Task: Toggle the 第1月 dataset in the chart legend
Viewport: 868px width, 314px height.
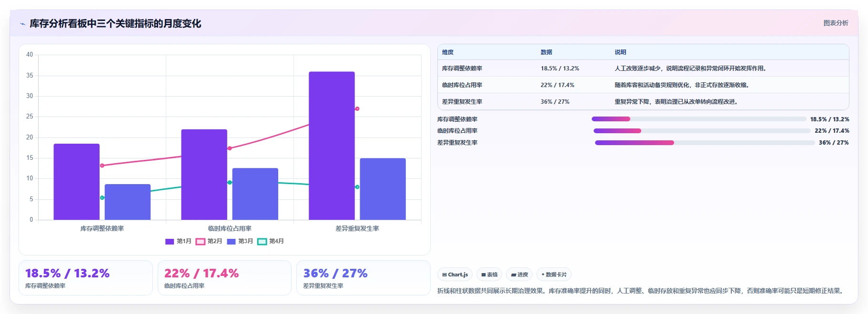Action: pyautogui.click(x=178, y=241)
